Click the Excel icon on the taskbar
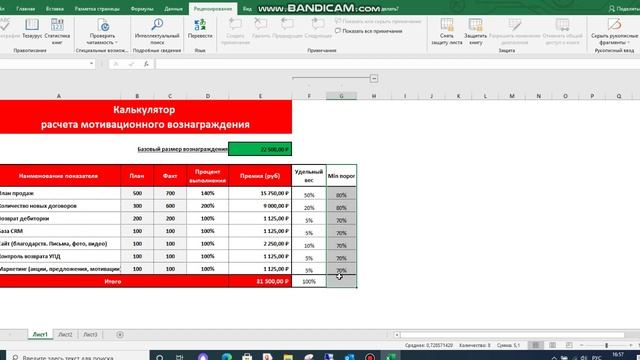 tap(391, 356)
